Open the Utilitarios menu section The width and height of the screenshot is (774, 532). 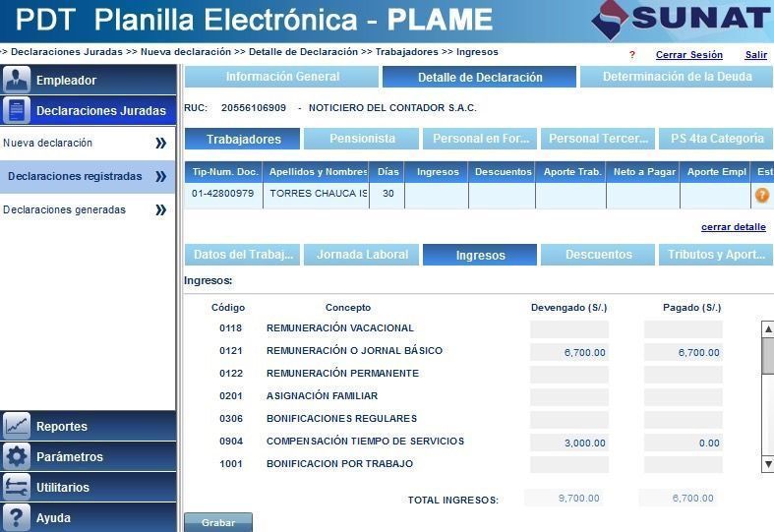click(x=89, y=487)
